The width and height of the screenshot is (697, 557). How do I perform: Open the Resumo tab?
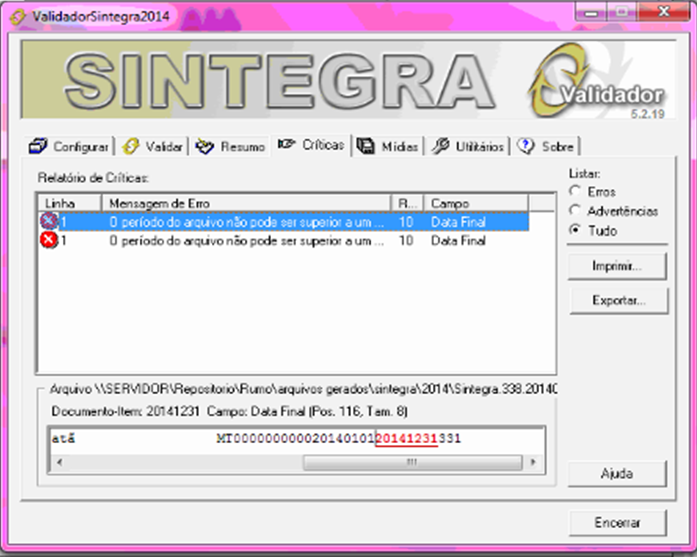(x=230, y=146)
